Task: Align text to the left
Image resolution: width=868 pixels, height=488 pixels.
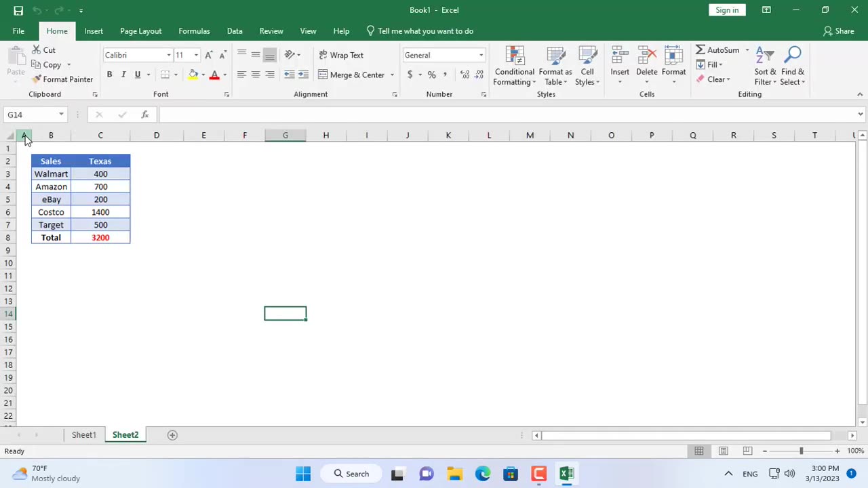Action: [241, 75]
